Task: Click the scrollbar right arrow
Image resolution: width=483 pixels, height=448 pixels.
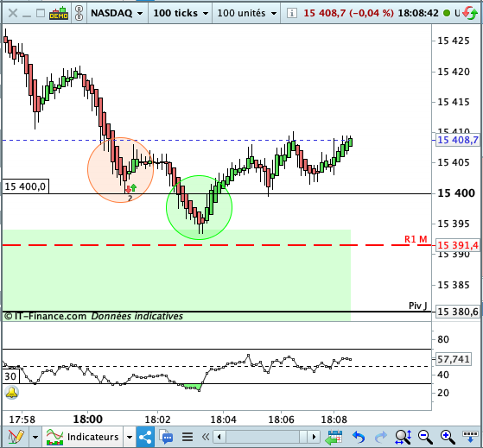Action: coord(314,437)
